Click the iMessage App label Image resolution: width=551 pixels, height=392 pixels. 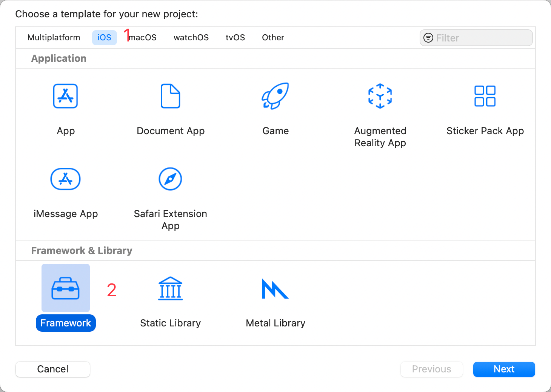tap(66, 214)
